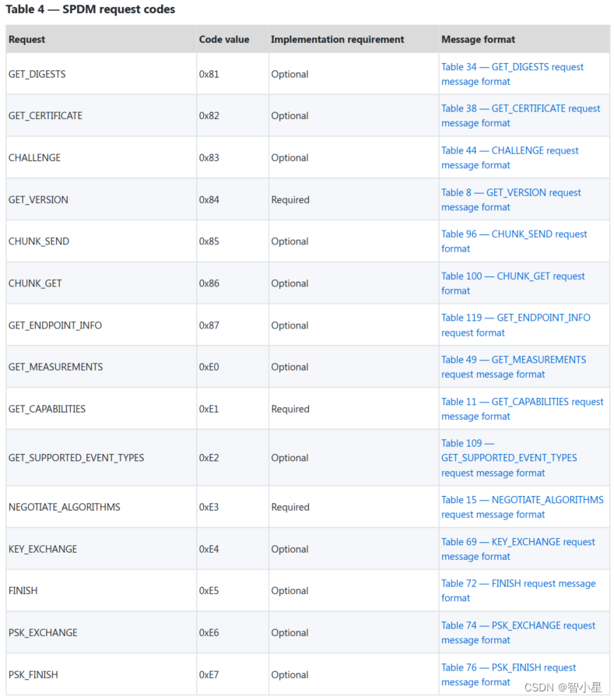Select code value 0xE5
The height and width of the screenshot is (700, 614).
[209, 590]
